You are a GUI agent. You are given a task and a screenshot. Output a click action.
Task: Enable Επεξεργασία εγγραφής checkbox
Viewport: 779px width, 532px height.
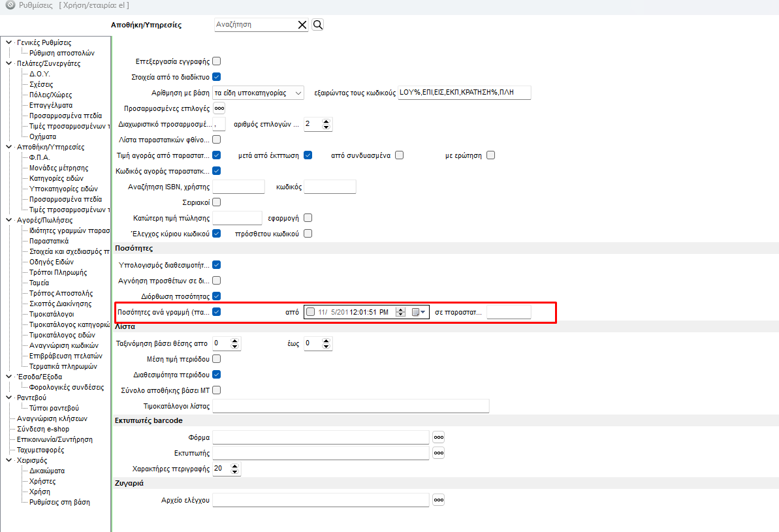coord(217,61)
